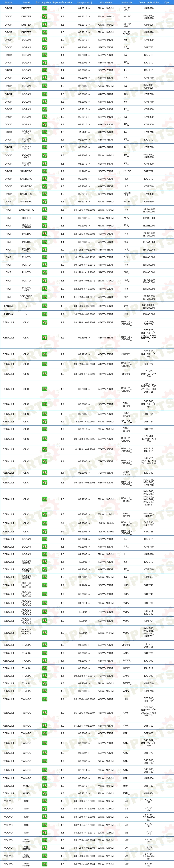174x868 pixels.
Task: Click engine code K4M 697
Action: point(149,577)
